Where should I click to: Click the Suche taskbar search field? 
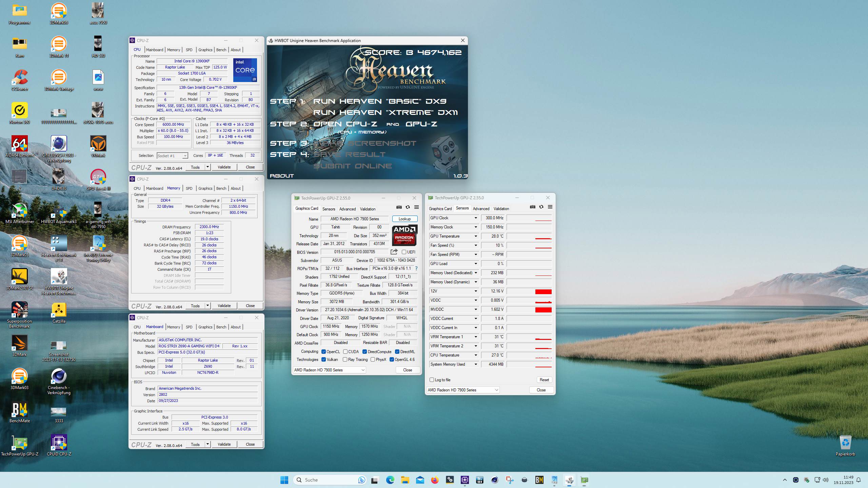(330, 480)
